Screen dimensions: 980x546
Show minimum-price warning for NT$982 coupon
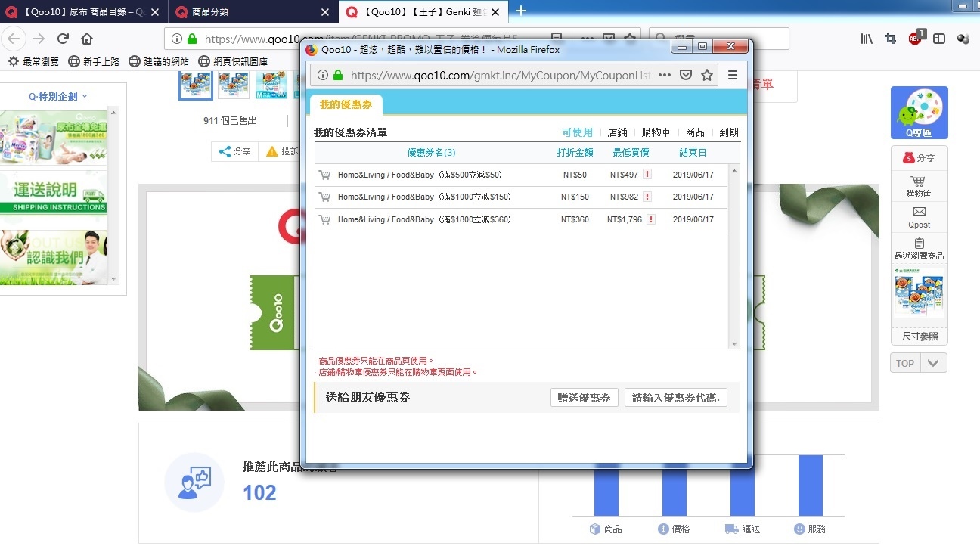point(647,197)
